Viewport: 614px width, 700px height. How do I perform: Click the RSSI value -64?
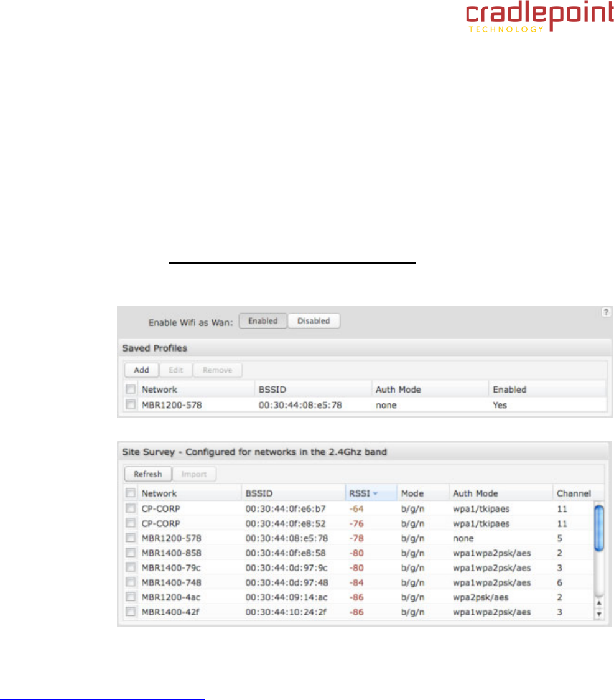[356, 509]
